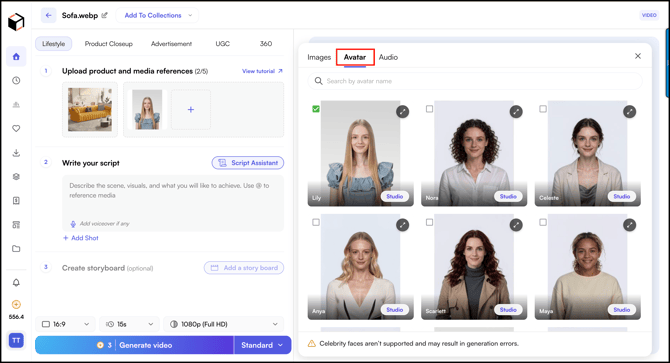670x363 pixels.
Task: Open the 16:9 aspect ratio dropdown
Action: tap(66, 324)
